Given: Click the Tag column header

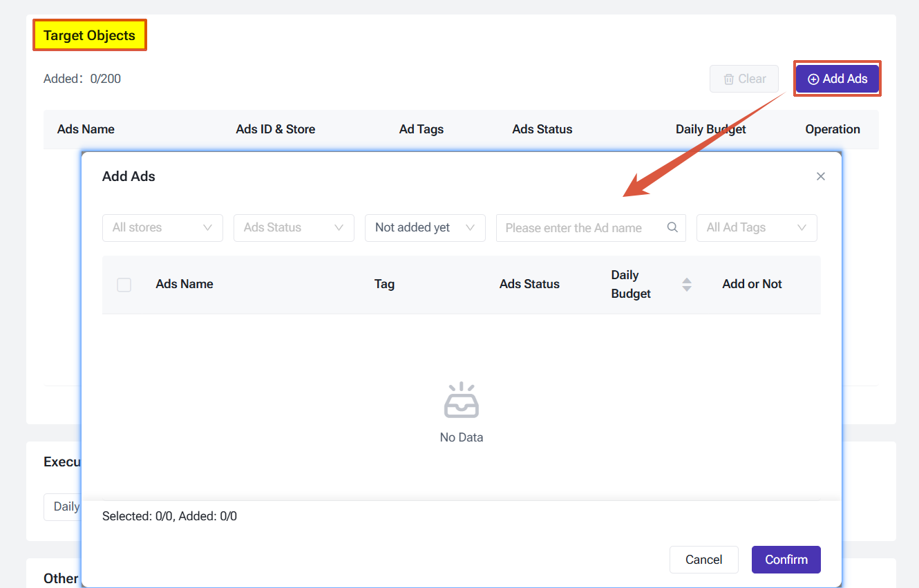Looking at the screenshot, I should (384, 284).
